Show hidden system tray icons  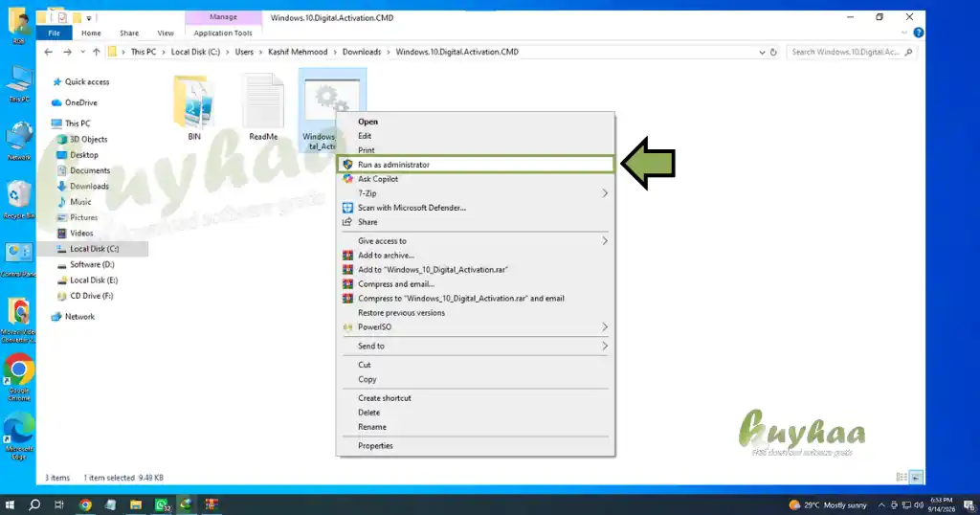[x=881, y=505]
